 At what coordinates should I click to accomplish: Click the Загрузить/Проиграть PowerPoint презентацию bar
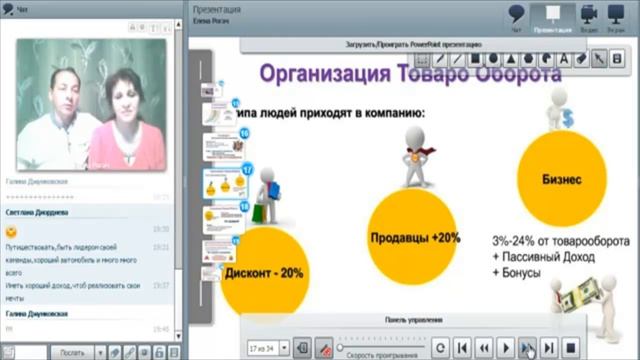click(413, 44)
